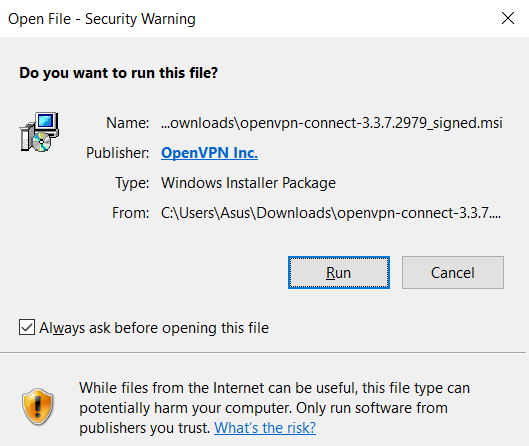Toggle the Always ask before opening checkbox
This screenshot has width=529, height=446.
(27, 327)
